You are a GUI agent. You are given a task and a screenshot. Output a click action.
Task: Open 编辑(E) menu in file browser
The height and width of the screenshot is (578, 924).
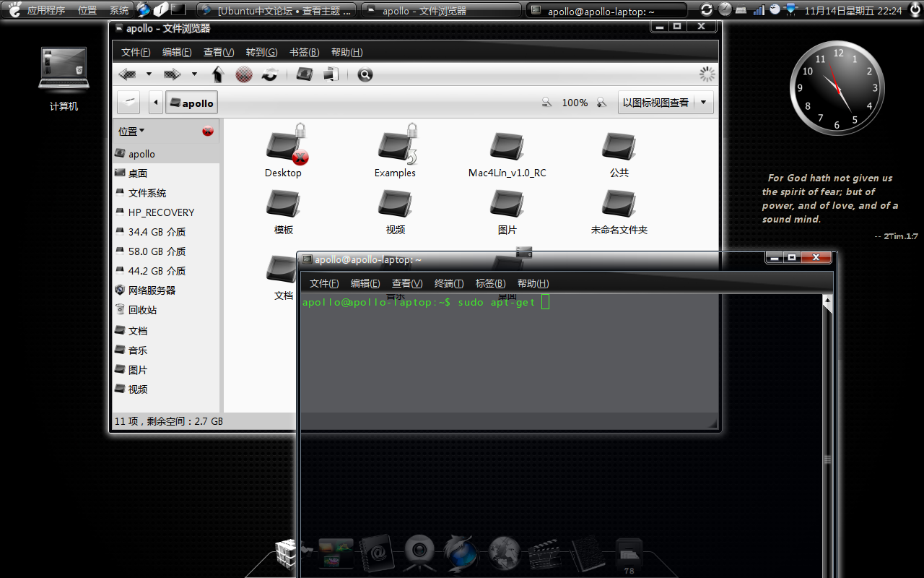(x=177, y=52)
